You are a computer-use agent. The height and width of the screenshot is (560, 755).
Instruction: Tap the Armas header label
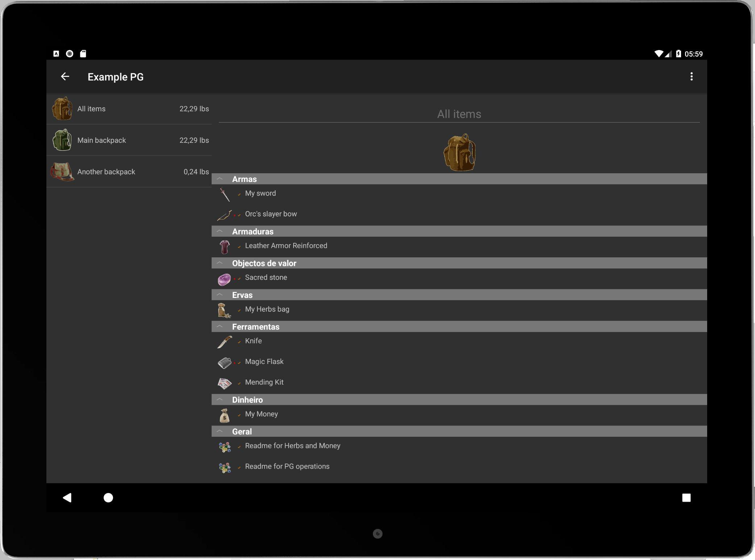(244, 179)
